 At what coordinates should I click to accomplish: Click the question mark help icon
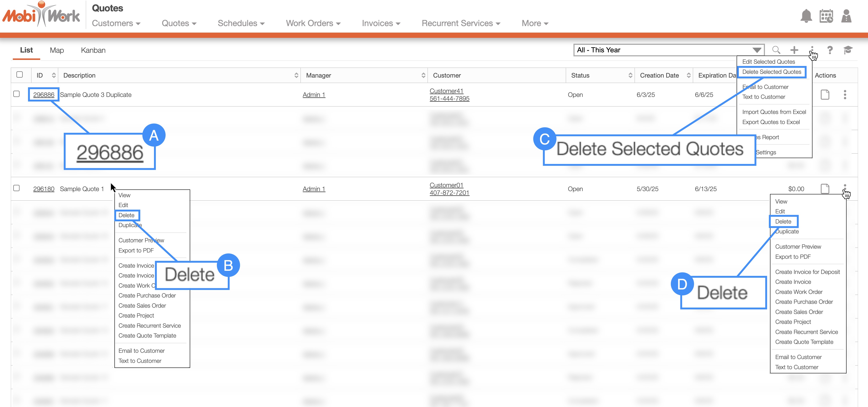[830, 50]
